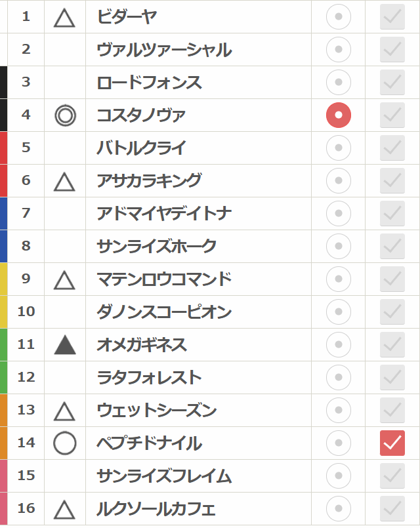
Task: Click the horse name サンライズフレイム
Action: (164, 476)
